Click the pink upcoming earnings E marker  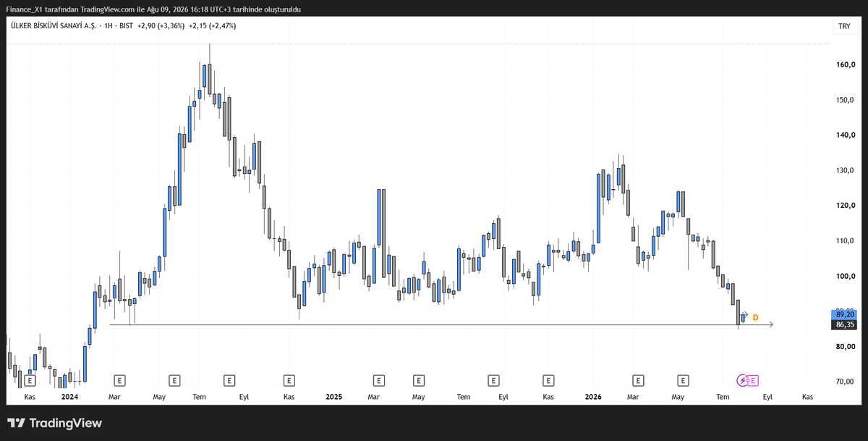[752, 380]
